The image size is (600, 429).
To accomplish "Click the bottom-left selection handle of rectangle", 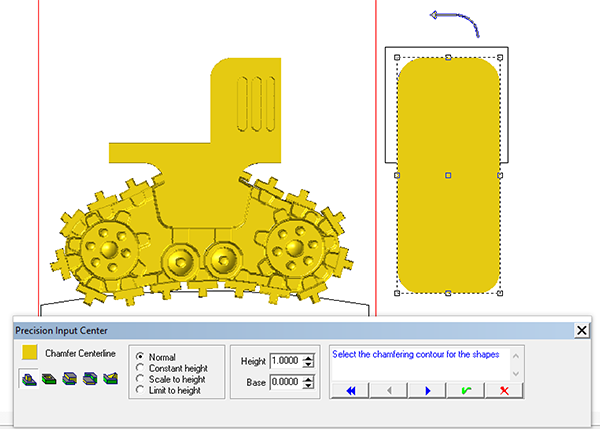I will click(397, 293).
